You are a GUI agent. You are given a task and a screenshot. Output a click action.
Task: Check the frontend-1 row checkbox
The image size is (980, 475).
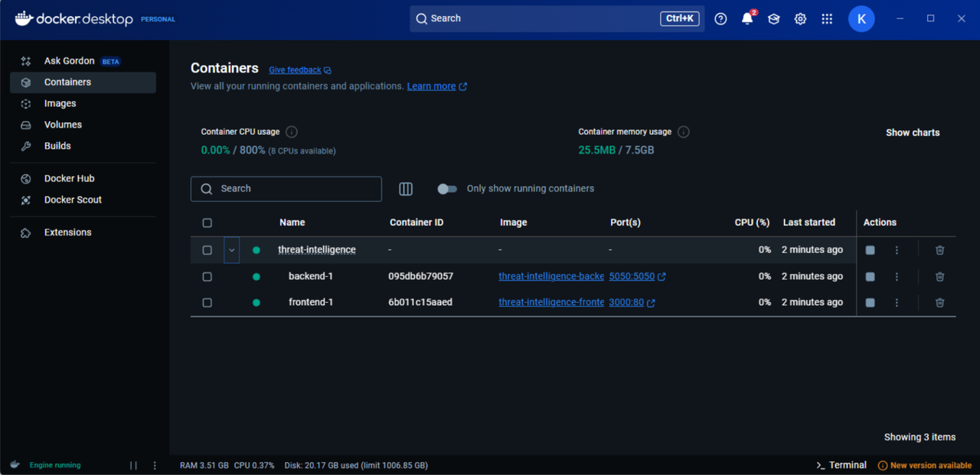[x=207, y=303]
